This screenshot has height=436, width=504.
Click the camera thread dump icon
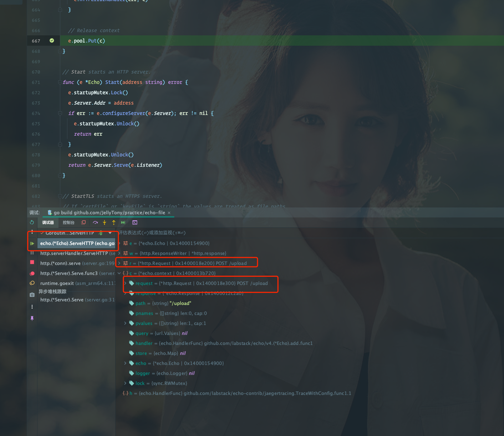(32, 295)
